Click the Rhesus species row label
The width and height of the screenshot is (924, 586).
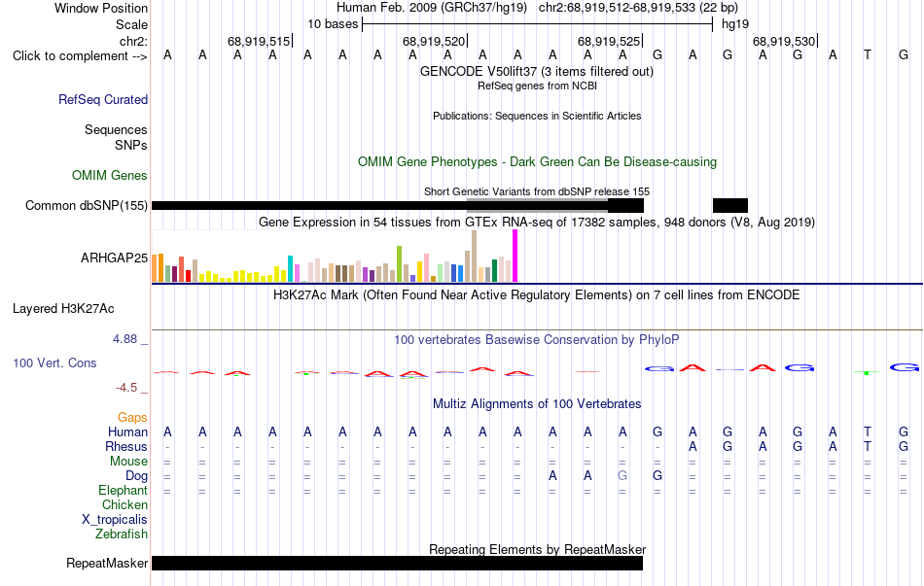point(126,447)
